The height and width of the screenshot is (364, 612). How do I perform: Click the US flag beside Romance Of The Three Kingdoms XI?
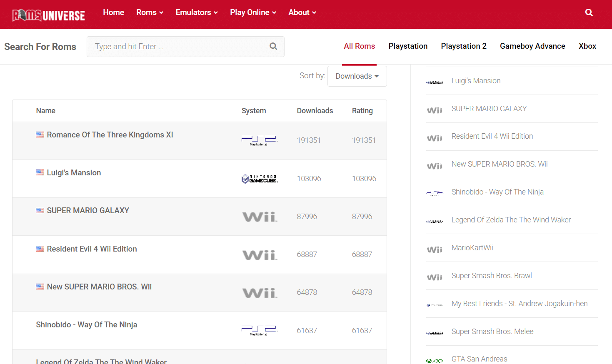pos(40,135)
